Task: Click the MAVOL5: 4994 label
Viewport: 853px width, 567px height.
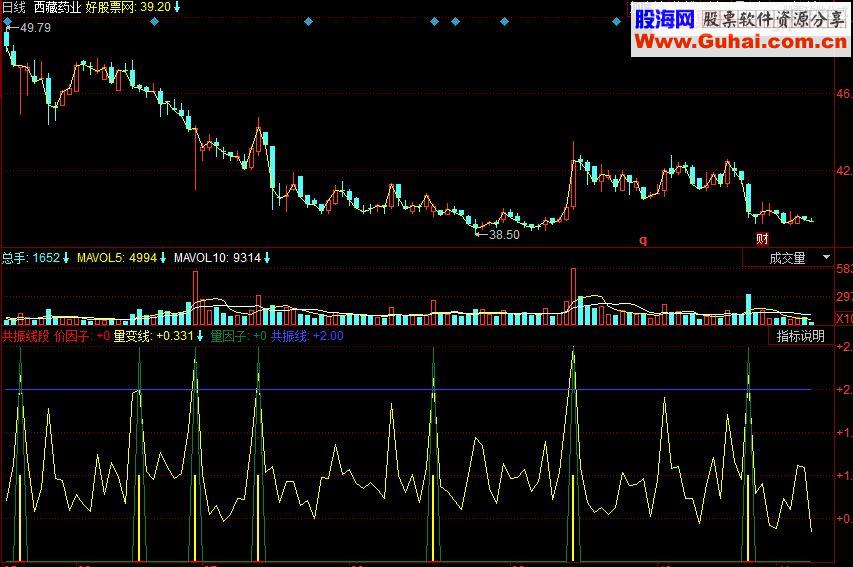Action: click(x=121, y=258)
